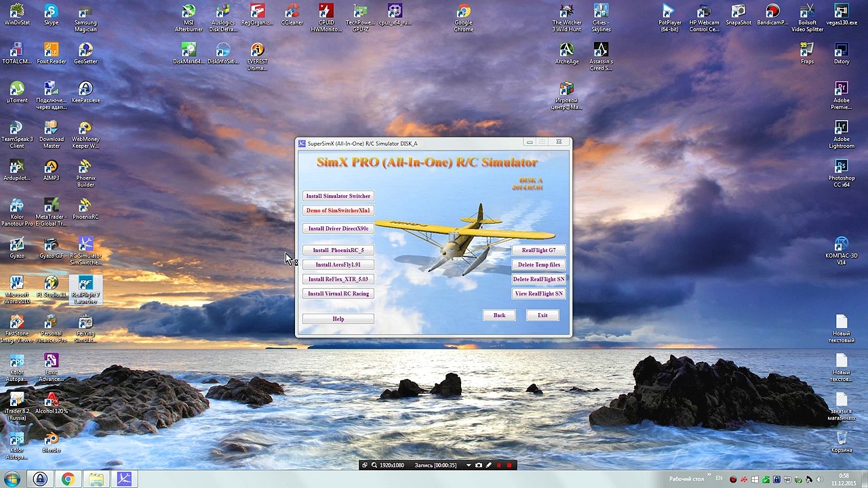
Task: Click the recorder screenshot camera icon
Action: 479,466
